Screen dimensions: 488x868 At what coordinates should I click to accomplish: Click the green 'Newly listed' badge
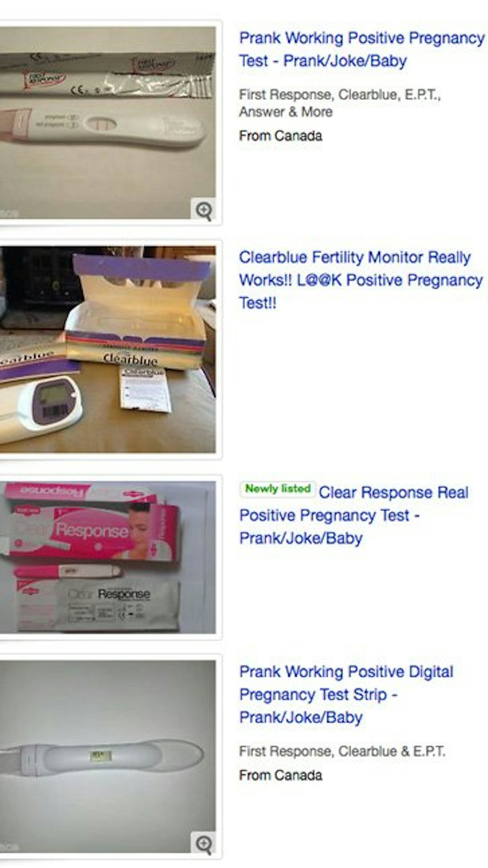(278, 489)
